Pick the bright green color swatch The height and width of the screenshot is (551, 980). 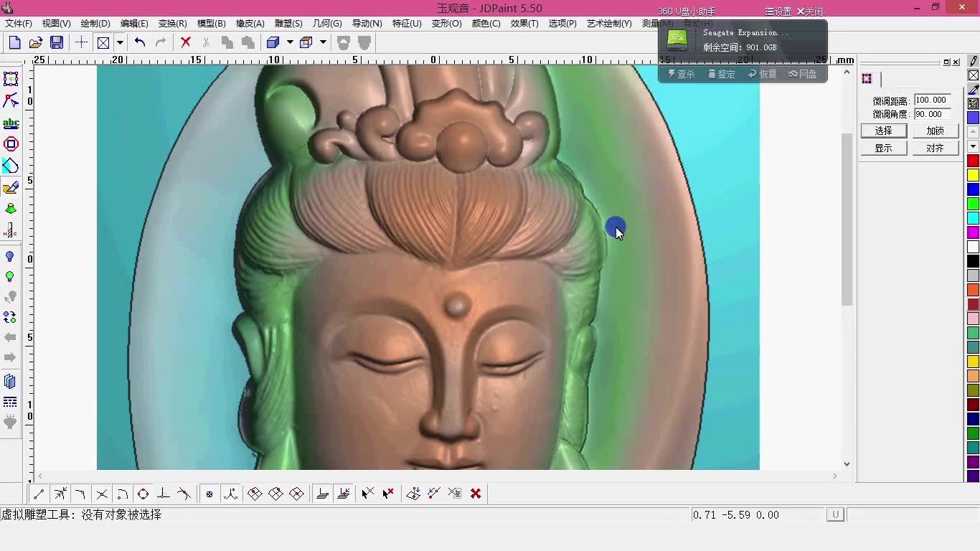click(973, 204)
